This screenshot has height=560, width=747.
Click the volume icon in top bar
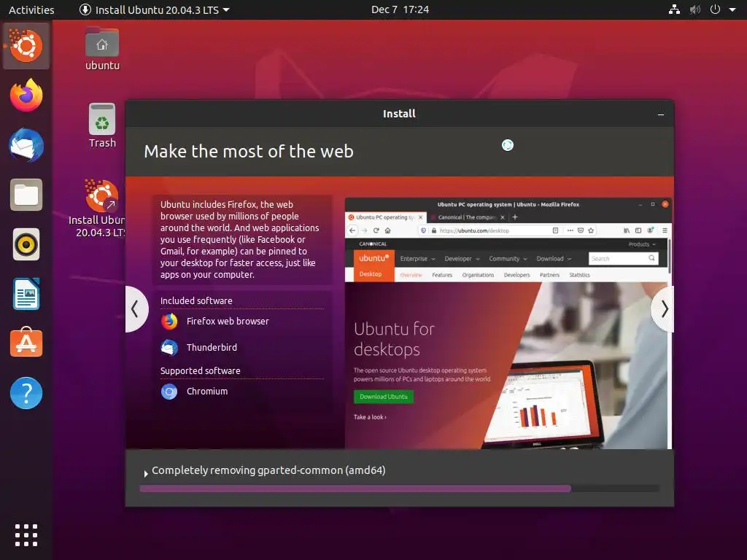point(695,9)
